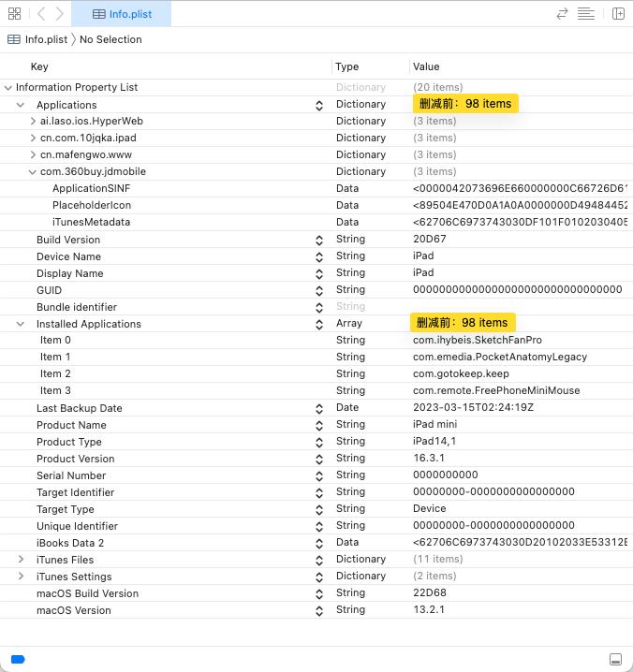The height and width of the screenshot is (672, 633).
Task: Click the date value 2023-03-15T02:24:19Z
Action: (x=474, y=407)
